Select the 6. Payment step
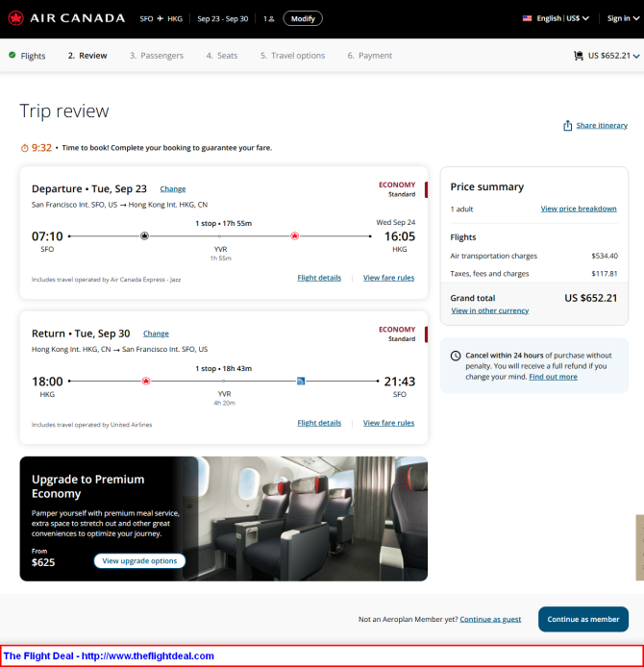644x667 pixels. tap(370, 56)
